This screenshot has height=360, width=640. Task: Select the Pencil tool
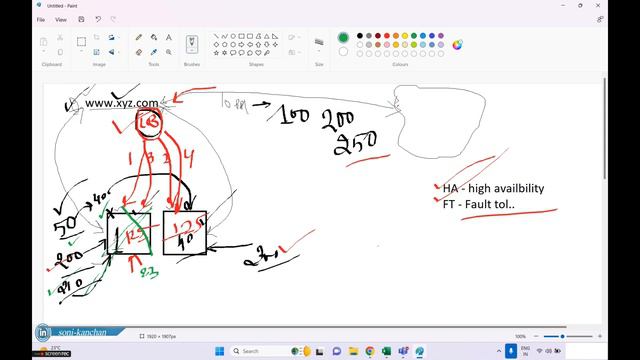(x=139, y=38)
